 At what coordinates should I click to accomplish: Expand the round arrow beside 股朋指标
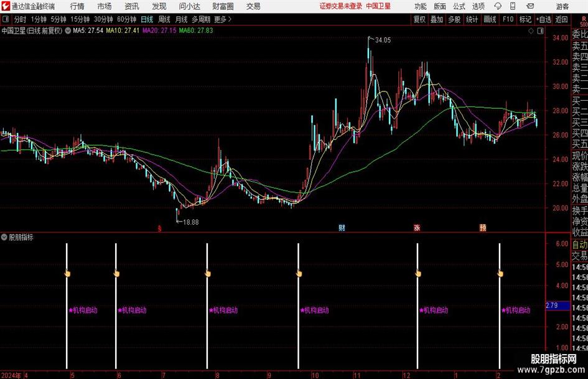4,237
